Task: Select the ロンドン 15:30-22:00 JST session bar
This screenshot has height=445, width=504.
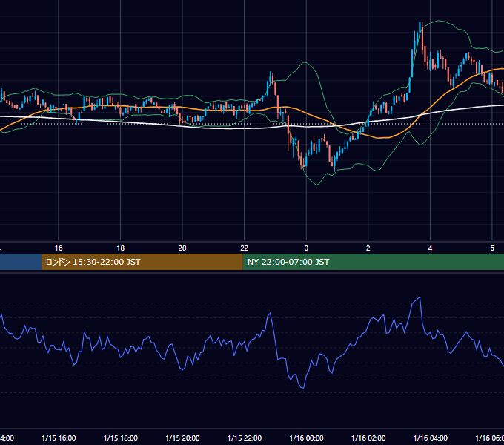Action: (x=142, y=262)
